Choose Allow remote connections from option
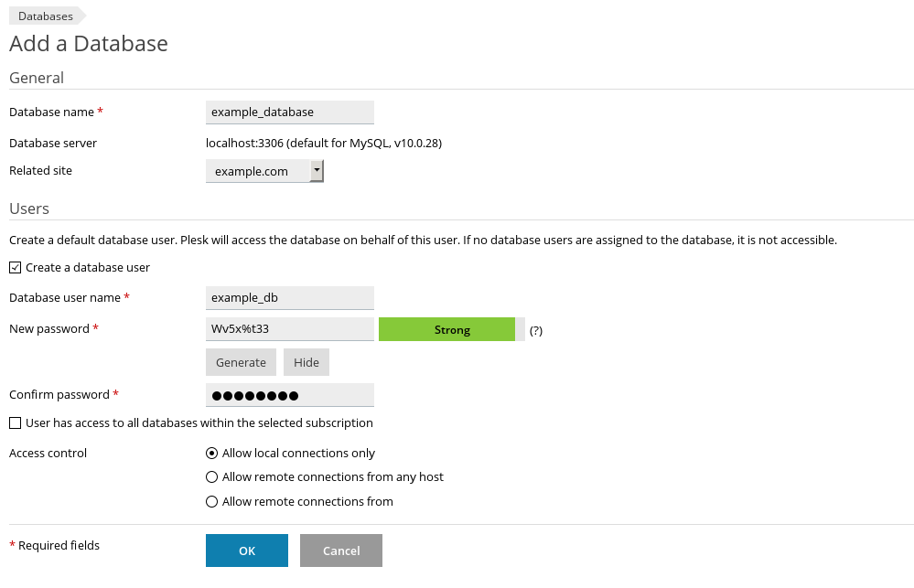This screenshot has width=914, height=588. click(211, 502)
